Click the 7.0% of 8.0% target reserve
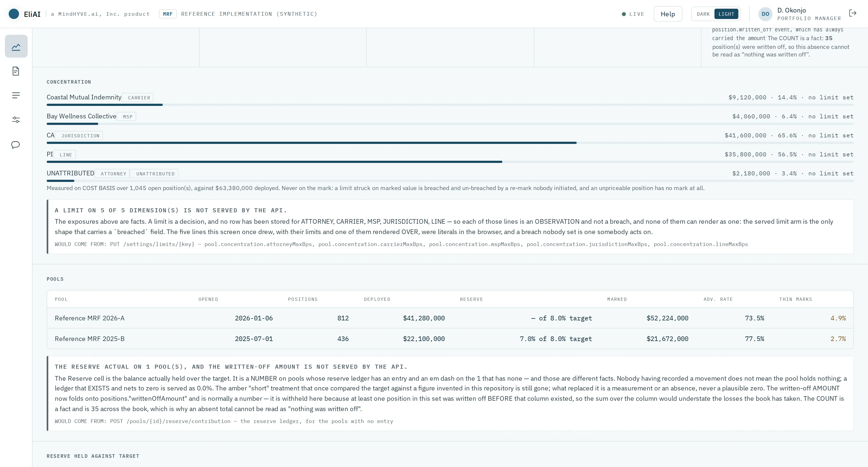 coord(556,339)
